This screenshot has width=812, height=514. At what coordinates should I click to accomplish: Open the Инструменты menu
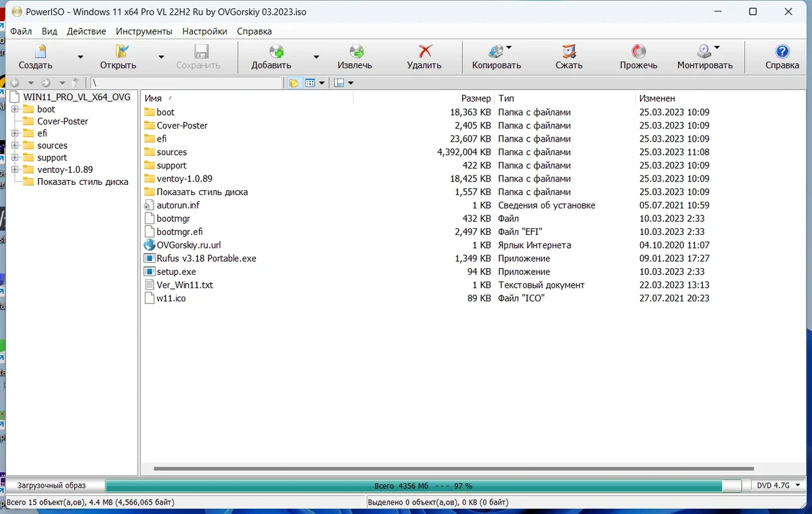click(144, 31)
